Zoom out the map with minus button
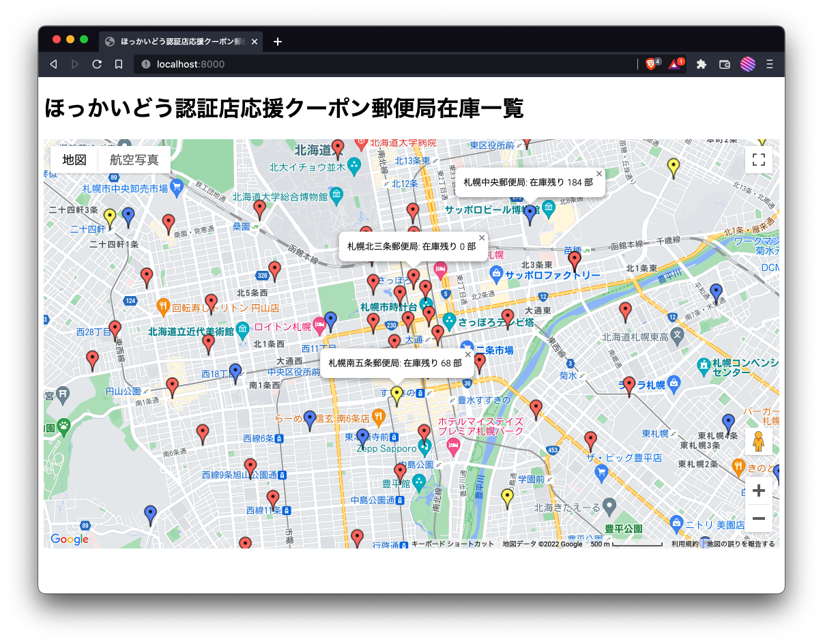 [x=758, y=518]
